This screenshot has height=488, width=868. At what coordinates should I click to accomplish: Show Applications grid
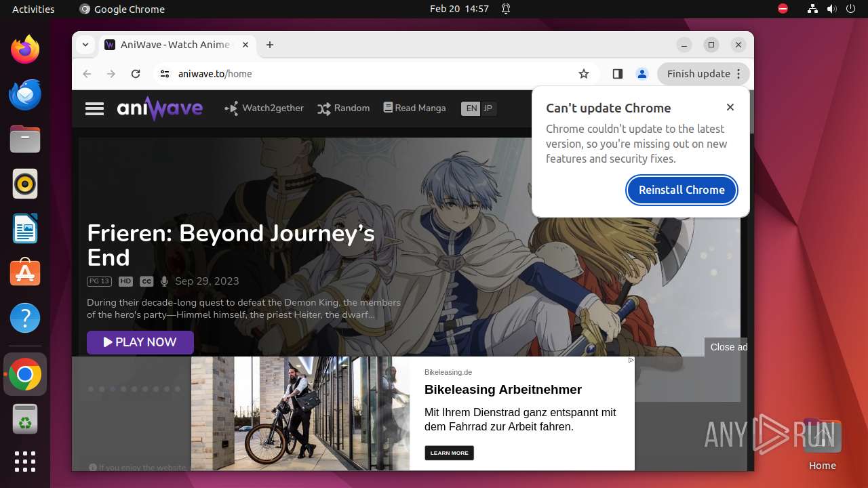(25, 462)
